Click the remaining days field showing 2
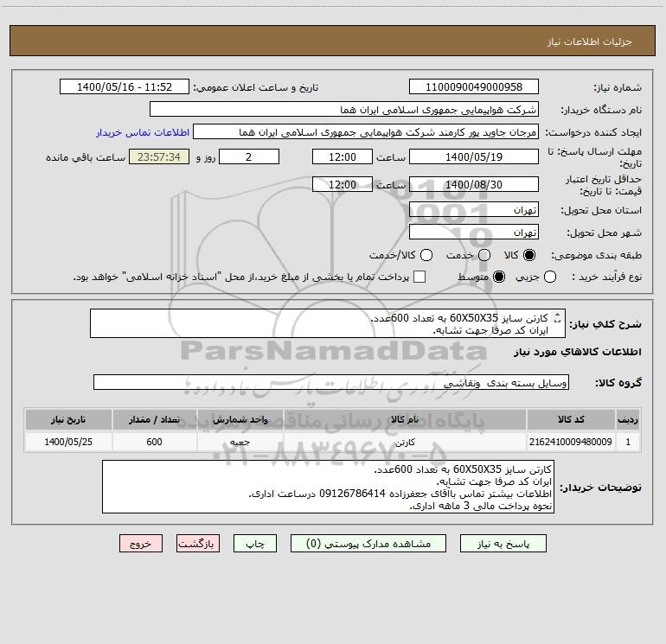666x644 pixels. pyautogui.click(x=249, y=156)
